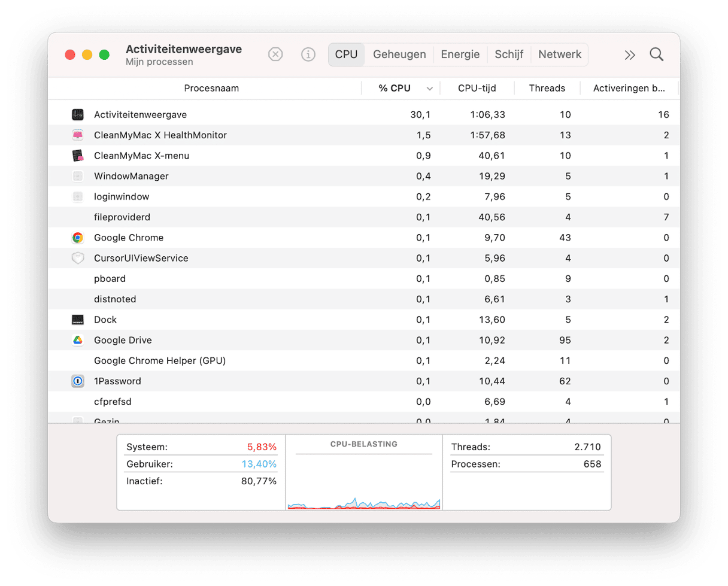Open the Schijf tab
Screen dimensions: 728x586
(509, 54)
